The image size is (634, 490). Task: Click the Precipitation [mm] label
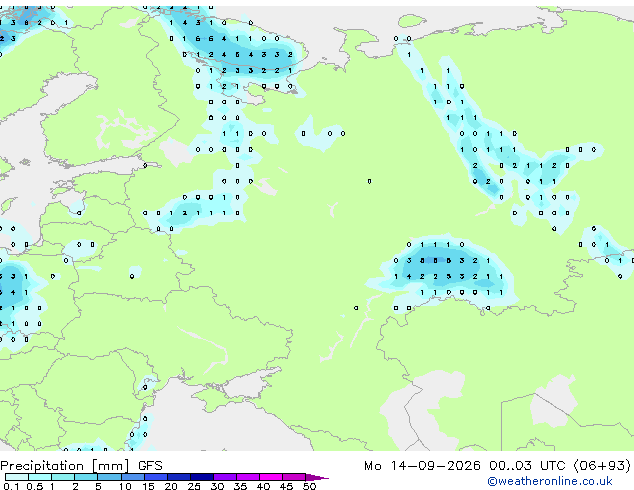click(x=65, y=466)
